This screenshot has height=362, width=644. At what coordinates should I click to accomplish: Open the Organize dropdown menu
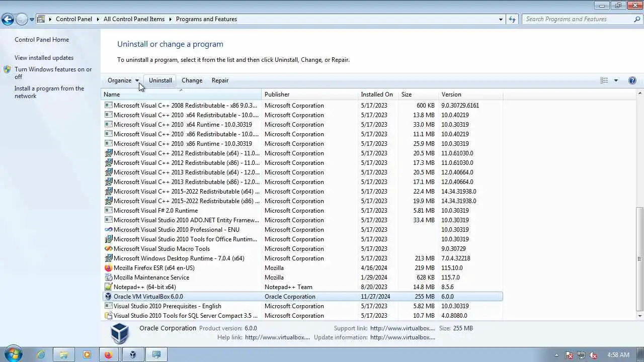pyautogui.click(x=123, y=80)
